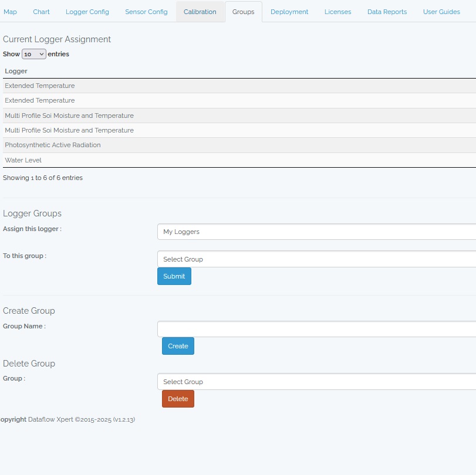This screenshot has height=475, width=476.
Task: Sort table by Logger column header
Action: point(16,71)
